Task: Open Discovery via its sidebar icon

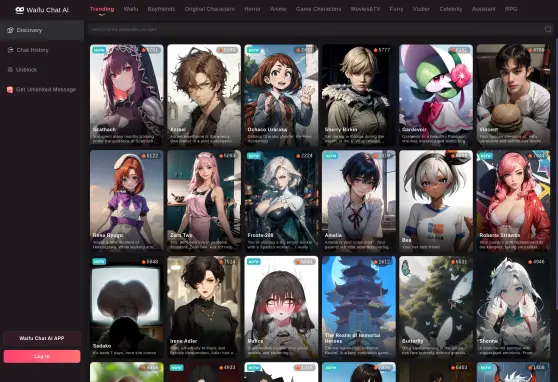Action: (10, 30)
